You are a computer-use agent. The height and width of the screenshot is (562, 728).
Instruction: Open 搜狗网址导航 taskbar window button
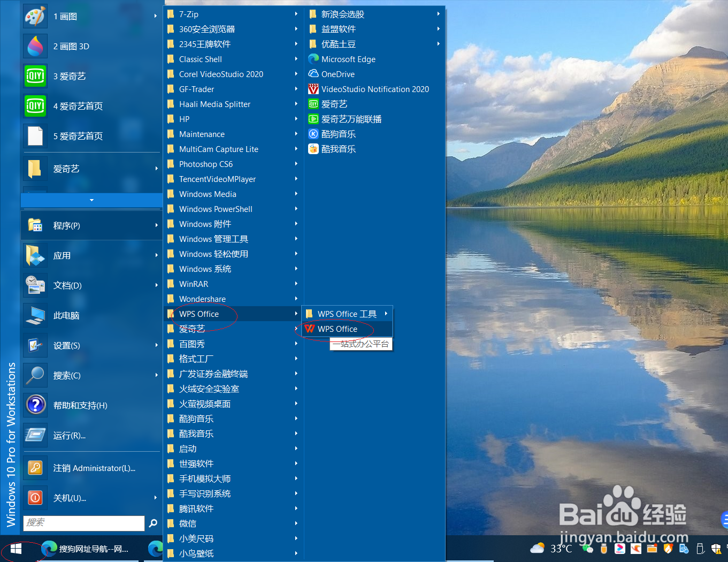coord(86,549)
